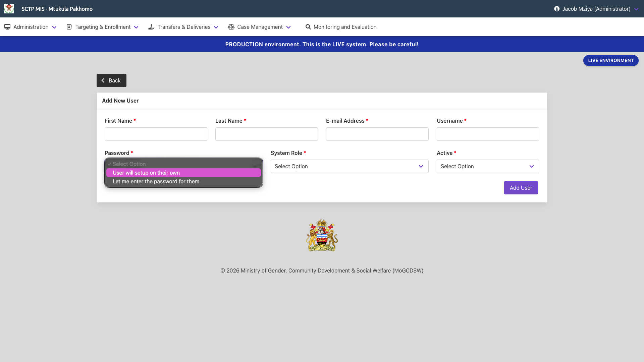This screenshot has height=362, width=644.
Task: Click the magnifier icon beside Monitoring and Evaluation
Action: (x=307, y=27)
